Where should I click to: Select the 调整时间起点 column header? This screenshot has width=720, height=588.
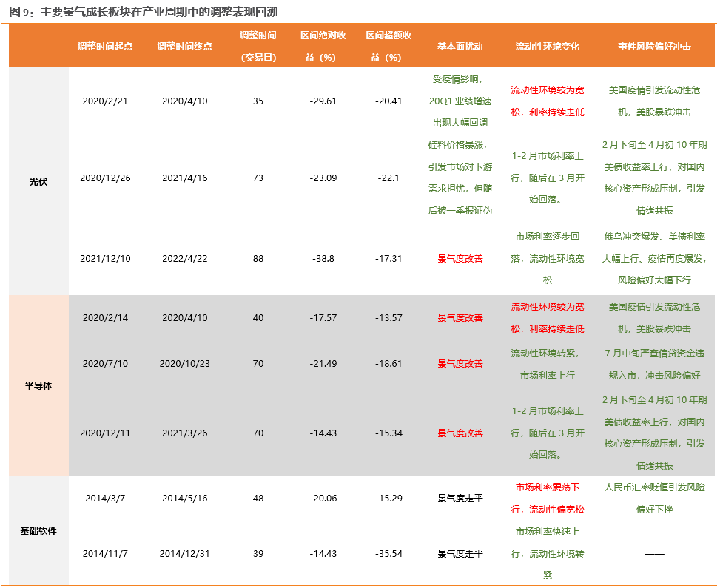(105, 47)
